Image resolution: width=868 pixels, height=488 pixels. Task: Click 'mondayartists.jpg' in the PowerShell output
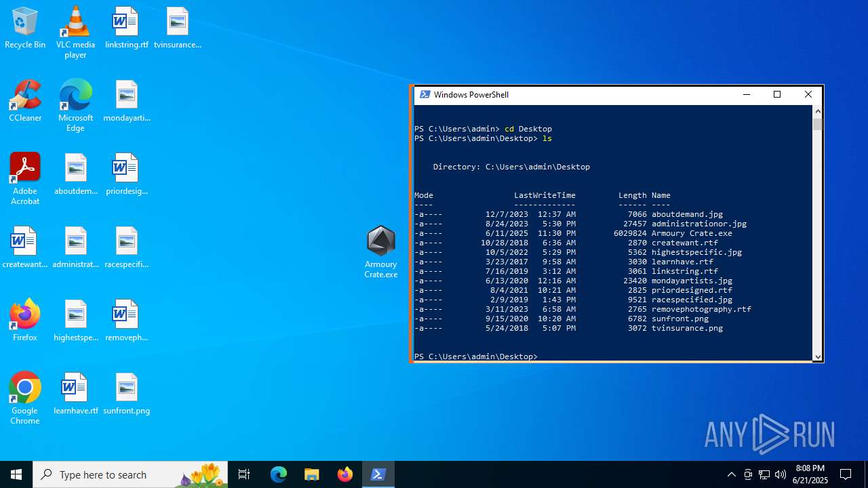coord(692,281)
